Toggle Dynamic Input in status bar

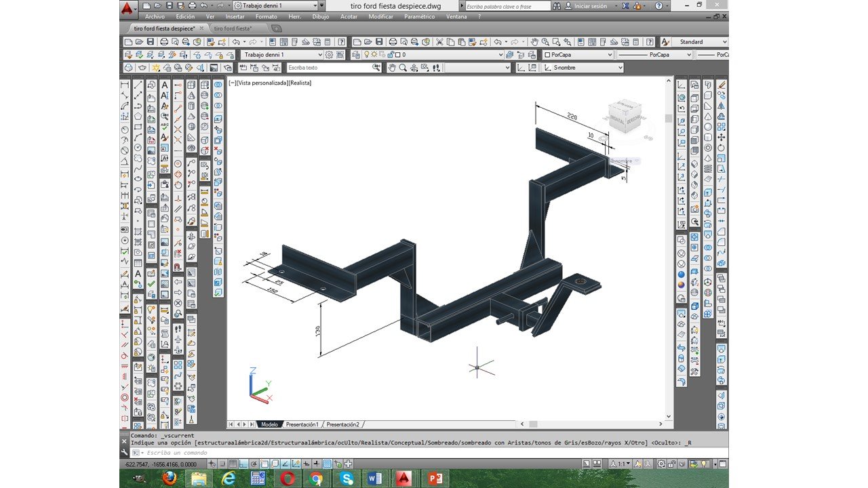[307, 464]
